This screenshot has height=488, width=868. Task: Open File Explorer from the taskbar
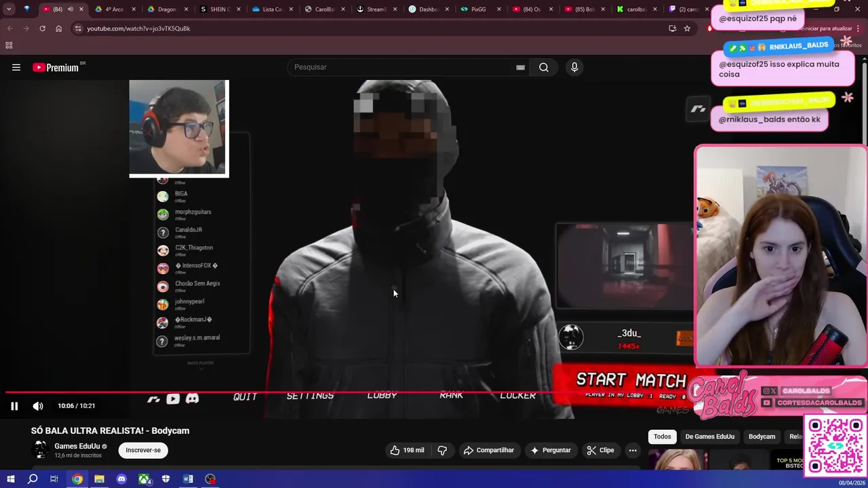point(99,479)
